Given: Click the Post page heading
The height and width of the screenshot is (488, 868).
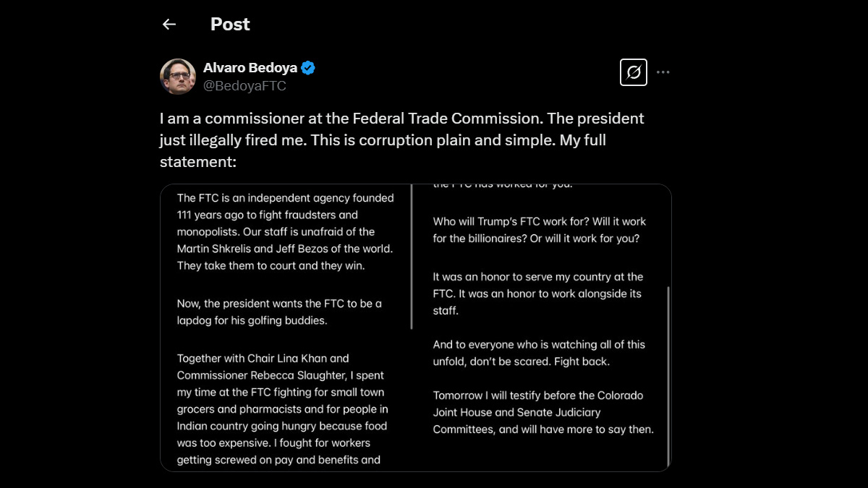Looking at the screenshot, I should tap(230, 24).
